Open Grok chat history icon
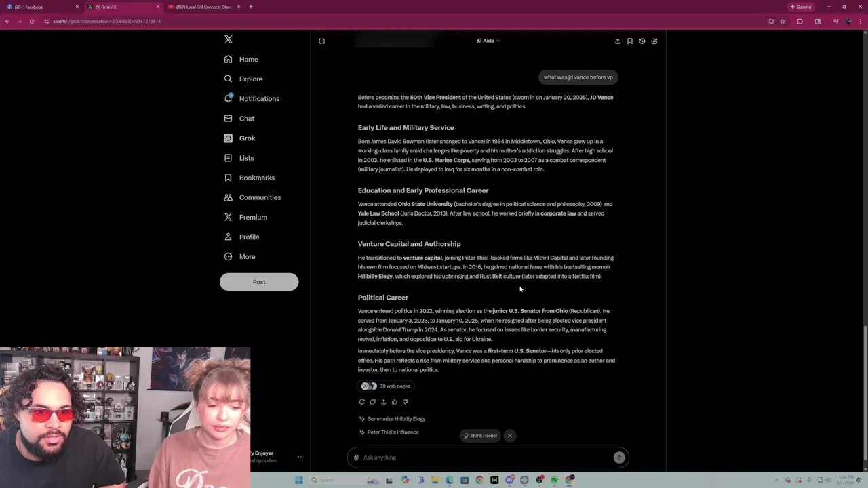Image resolution: width=868 pixels, height=488 pixels. [642, 41]
